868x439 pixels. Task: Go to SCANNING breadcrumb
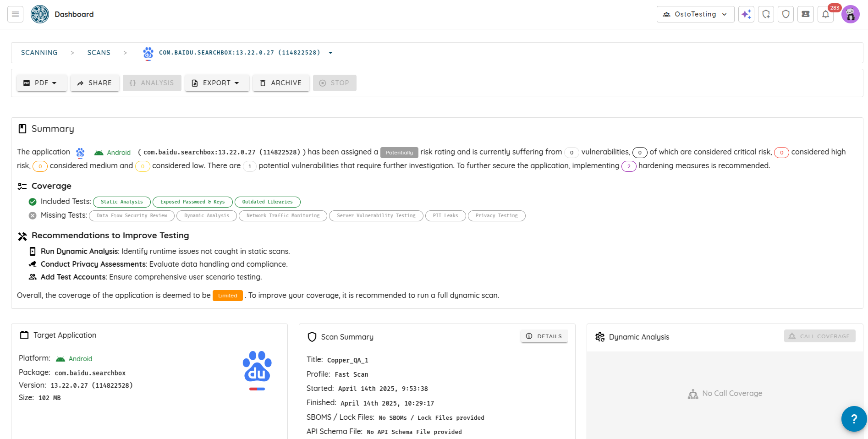[39, 53]
